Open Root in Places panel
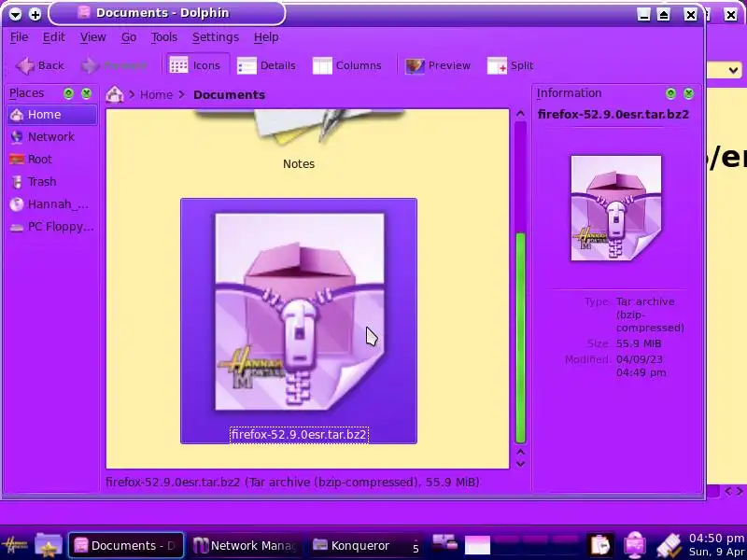747x560 pixels. [x=52, y=160]
